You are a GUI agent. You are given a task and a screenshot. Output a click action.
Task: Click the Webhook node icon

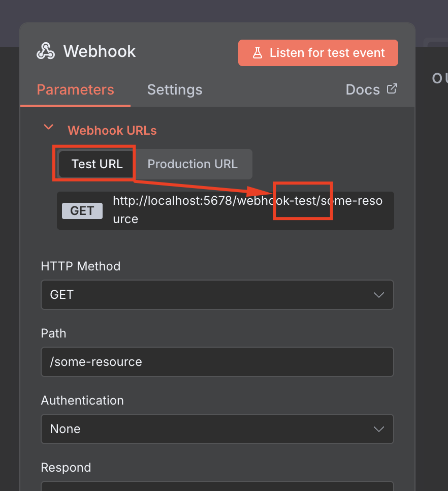[x=46, y=51]
